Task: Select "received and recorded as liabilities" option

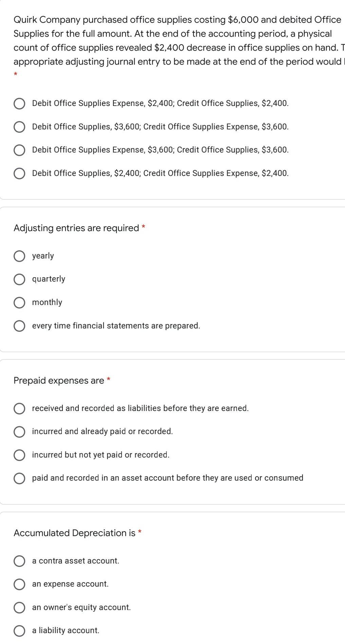Action: (19, 408)
